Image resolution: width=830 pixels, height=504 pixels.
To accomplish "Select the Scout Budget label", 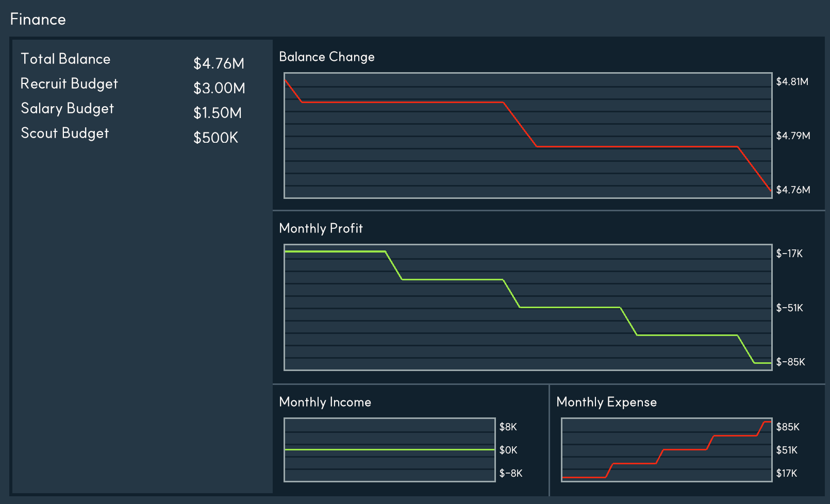I will click(64, 133).
